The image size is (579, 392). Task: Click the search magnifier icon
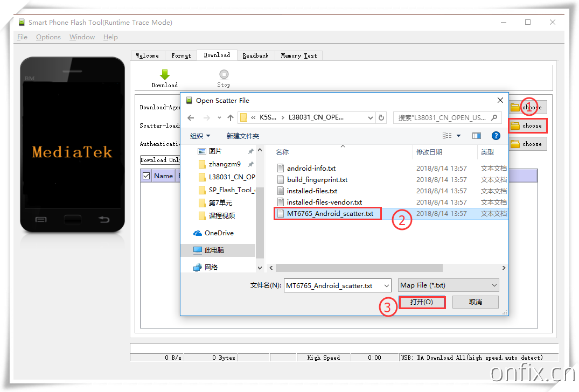point(494,117)
